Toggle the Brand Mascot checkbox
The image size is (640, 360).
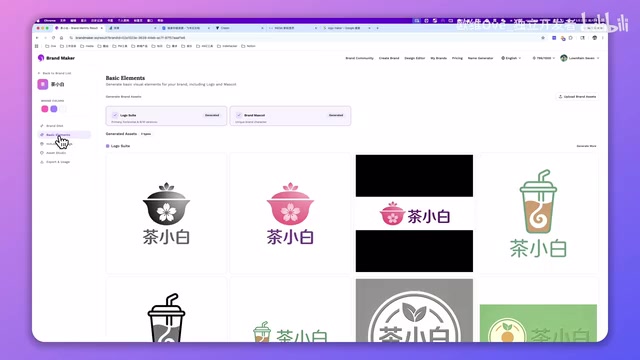[x=239, y=115]
